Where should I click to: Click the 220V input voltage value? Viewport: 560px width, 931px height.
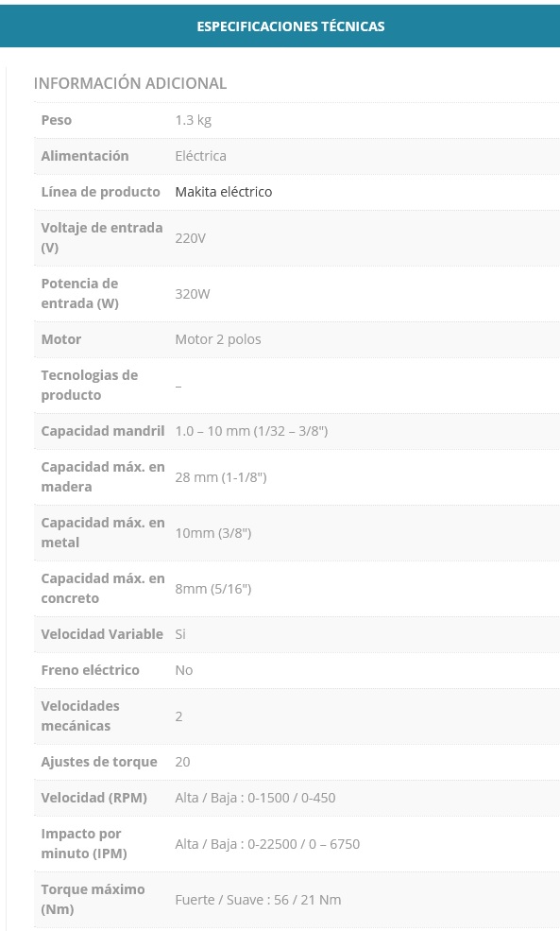coord(190,238)
